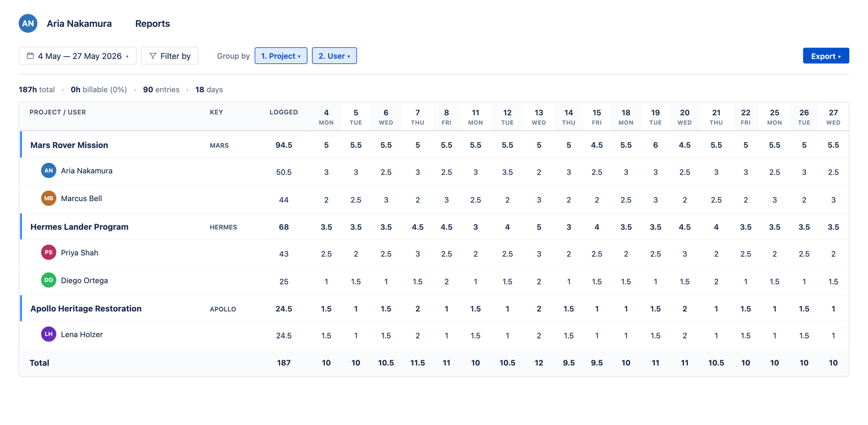Image resolution: width=868 pixels, height=425 pixels.
Task: Click Priya Shah's PS avatar
Action: [49, 253]
